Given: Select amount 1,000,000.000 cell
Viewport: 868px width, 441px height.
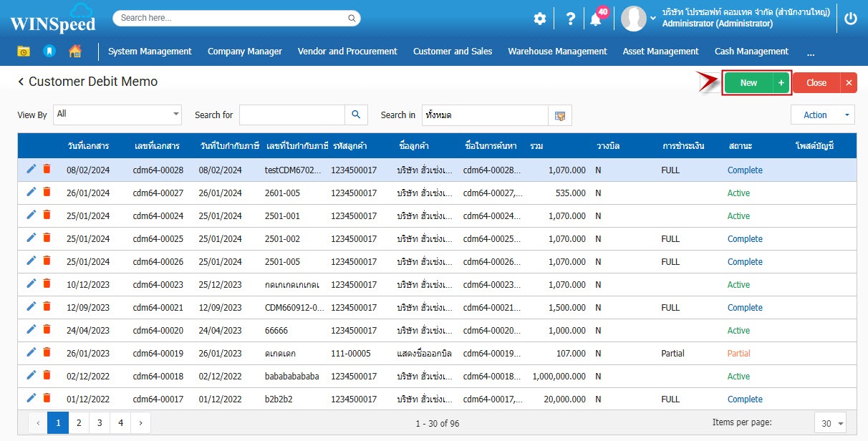Looking at the screenshot, I should [x=559, y=377].
